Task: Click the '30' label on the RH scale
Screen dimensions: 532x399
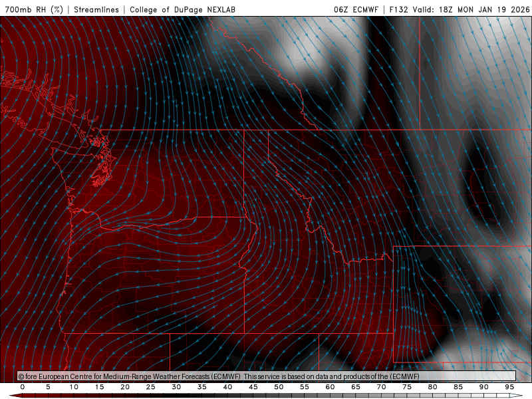Action: click(176, 387)
